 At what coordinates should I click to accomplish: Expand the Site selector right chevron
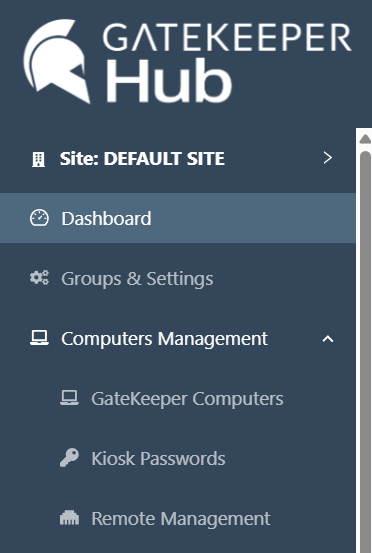point(328,158)
